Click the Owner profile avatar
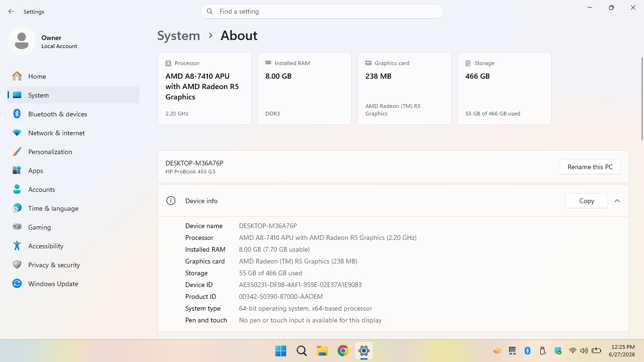 click(x=22, y=41)
